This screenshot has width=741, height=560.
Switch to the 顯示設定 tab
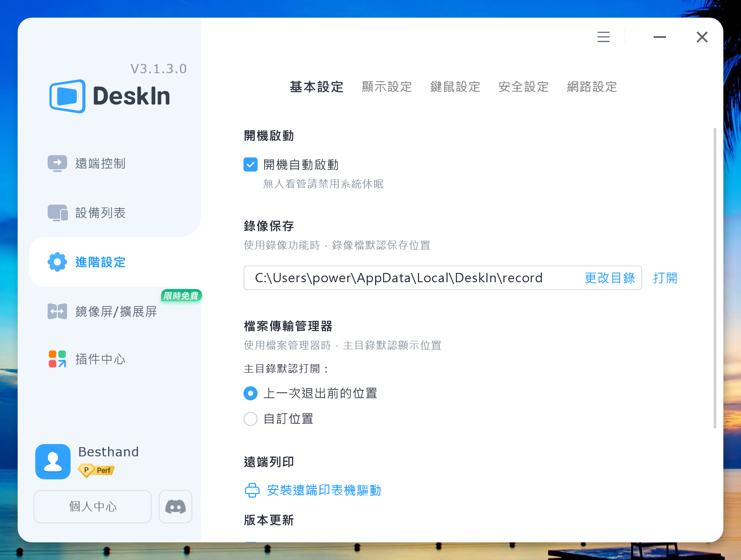(x=386, y=87)
